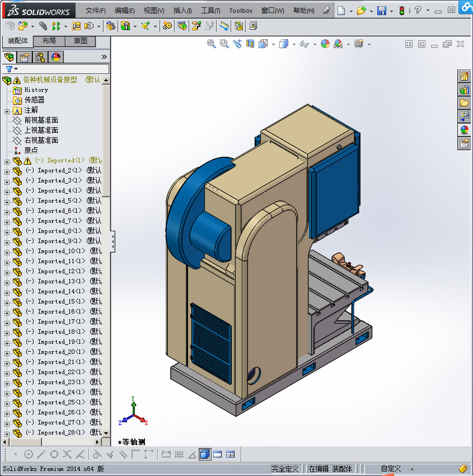Screen dimensions: 473x476
Task: Open the Hide/Show Items dropdown arrow
Action: 315,44
